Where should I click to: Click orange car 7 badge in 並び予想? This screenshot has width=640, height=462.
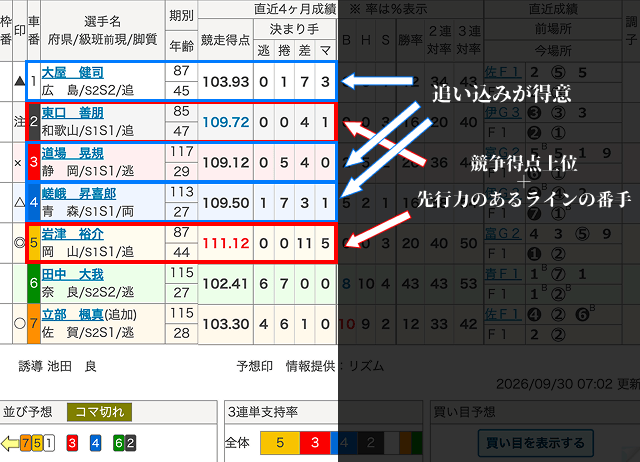26,443
